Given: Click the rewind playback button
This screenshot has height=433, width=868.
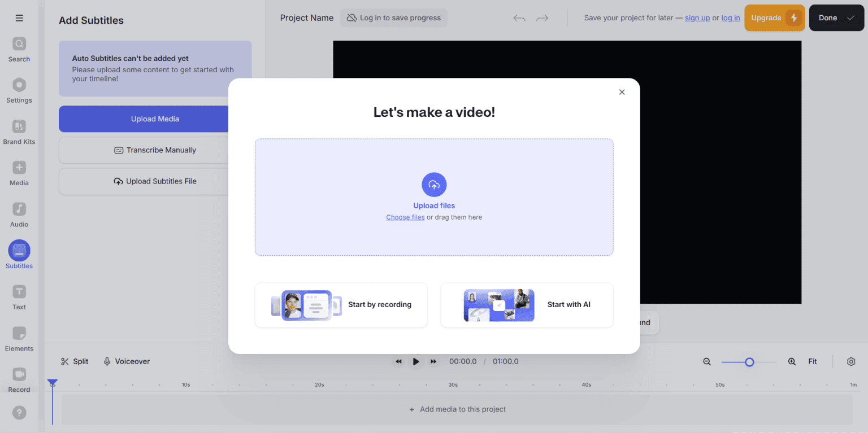Looking at the screenshot, I should point(399,362).
